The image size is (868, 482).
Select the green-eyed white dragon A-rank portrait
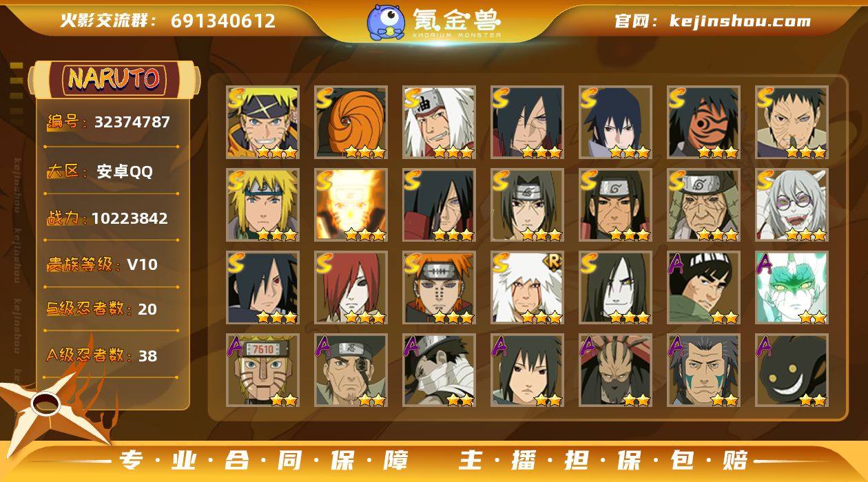click(792, 288)
